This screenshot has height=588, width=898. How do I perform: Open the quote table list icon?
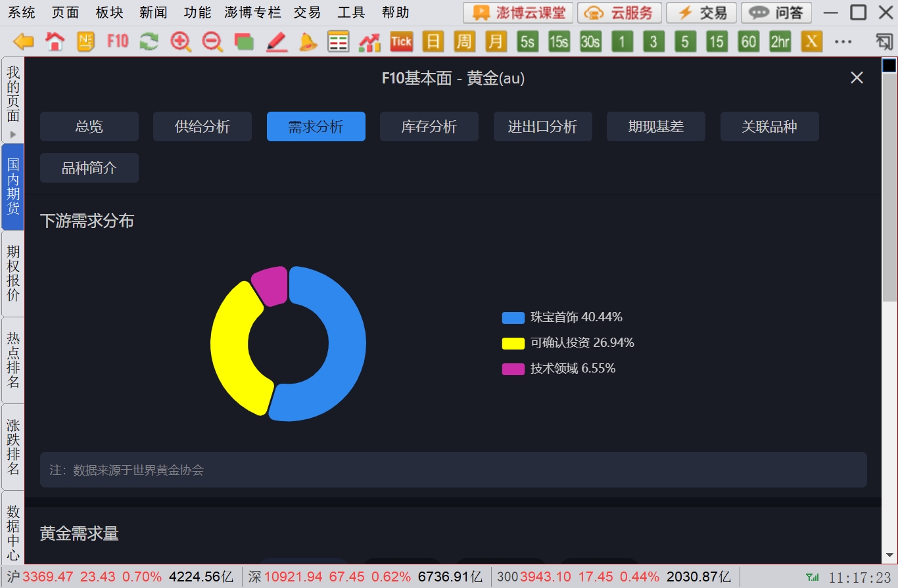coord(339,42)
